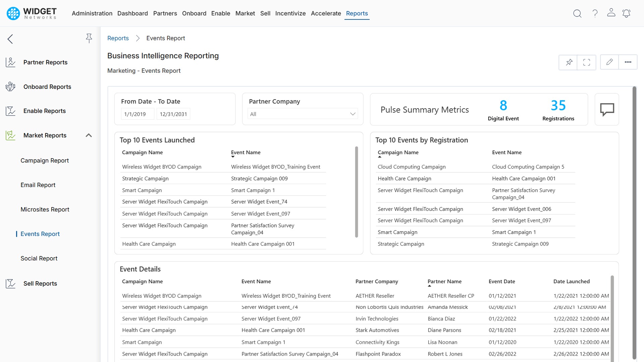Viewport: 644px width, 362px height.
Task: Click the From Date field showing 1/1/2019
Action: (137, 114)
